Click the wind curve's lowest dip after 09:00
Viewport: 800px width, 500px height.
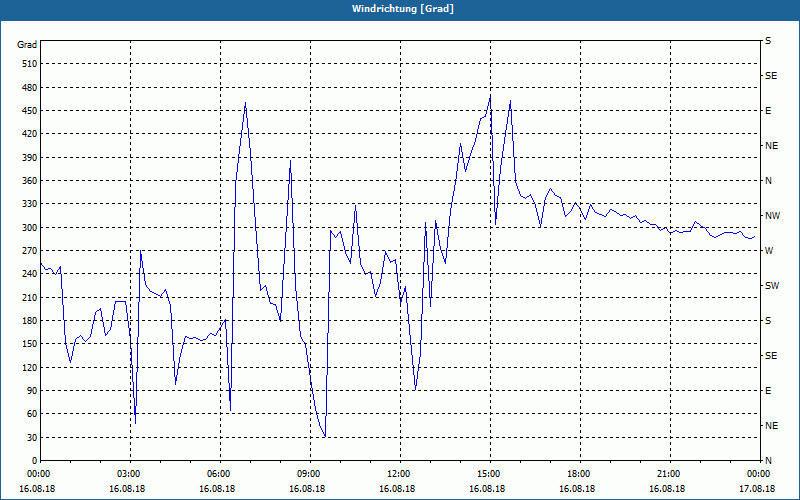pyautogui.click(x=325, y=437)
